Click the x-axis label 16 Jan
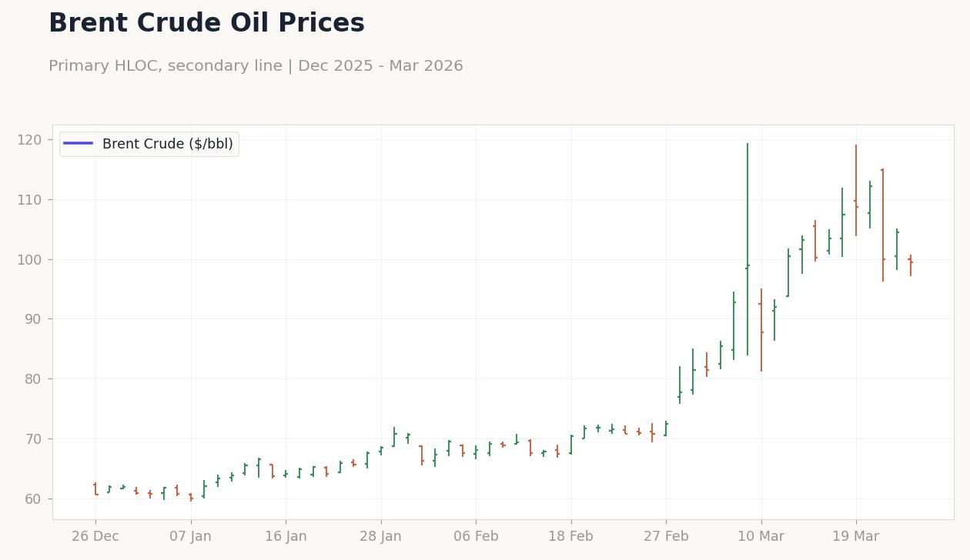Image resolution: width=970 pixels, height=560 pixels. (286, 537)
